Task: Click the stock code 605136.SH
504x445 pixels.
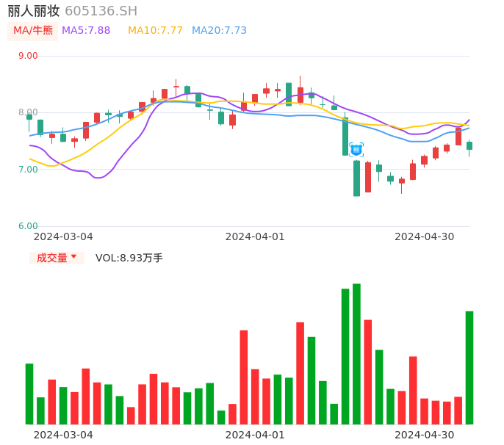Action: point(101,11)
